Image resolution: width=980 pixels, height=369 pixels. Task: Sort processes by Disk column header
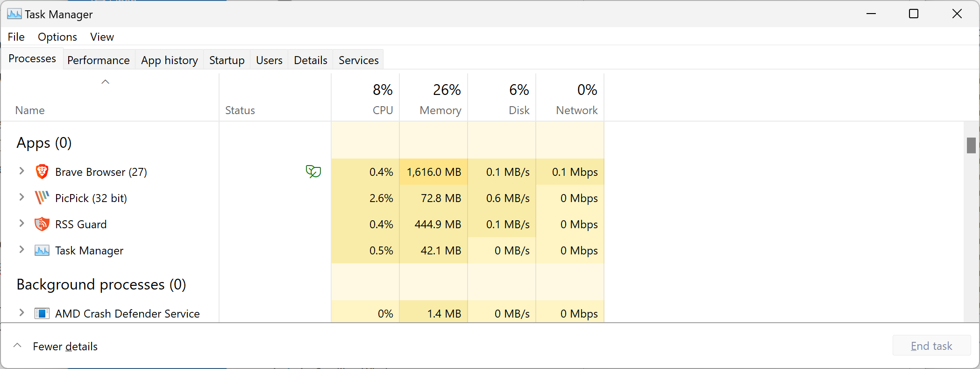click(502, 97)
